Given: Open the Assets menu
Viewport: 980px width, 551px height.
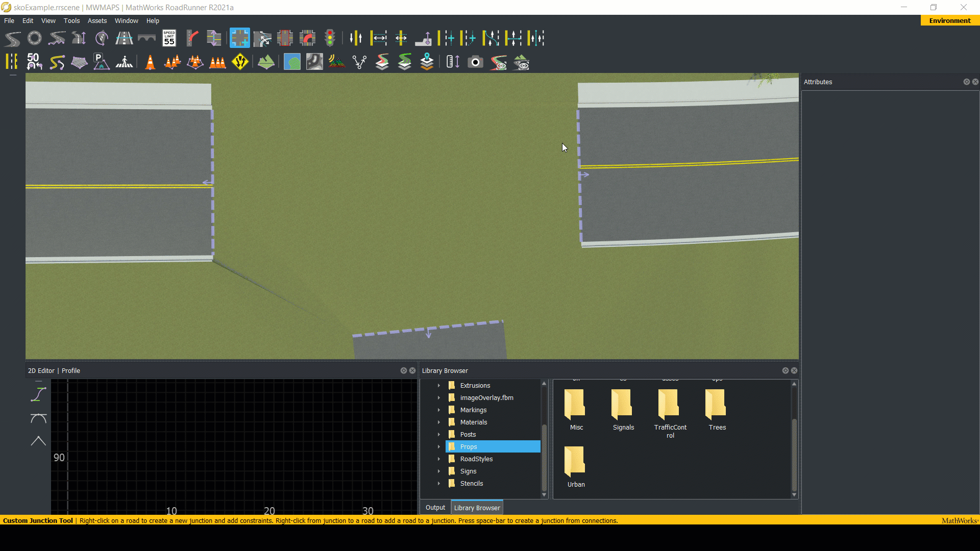Looking at the screenshot, I should click(97, 21).
